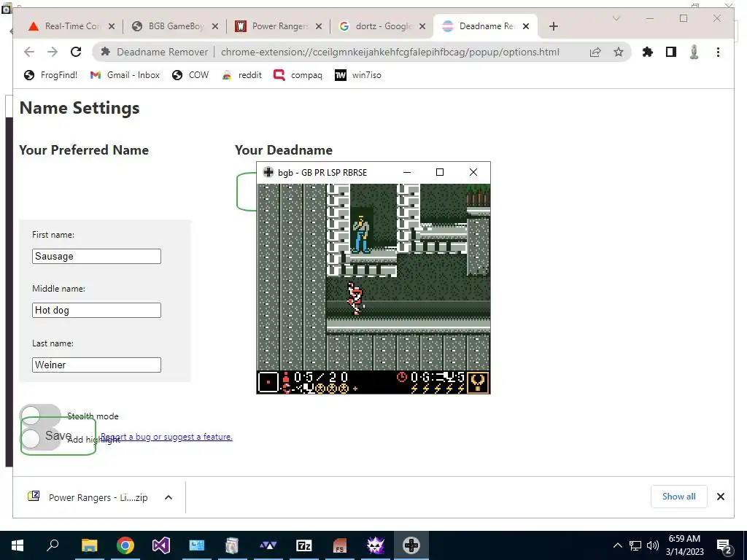Share this page icon

click(x=595, y=52)
